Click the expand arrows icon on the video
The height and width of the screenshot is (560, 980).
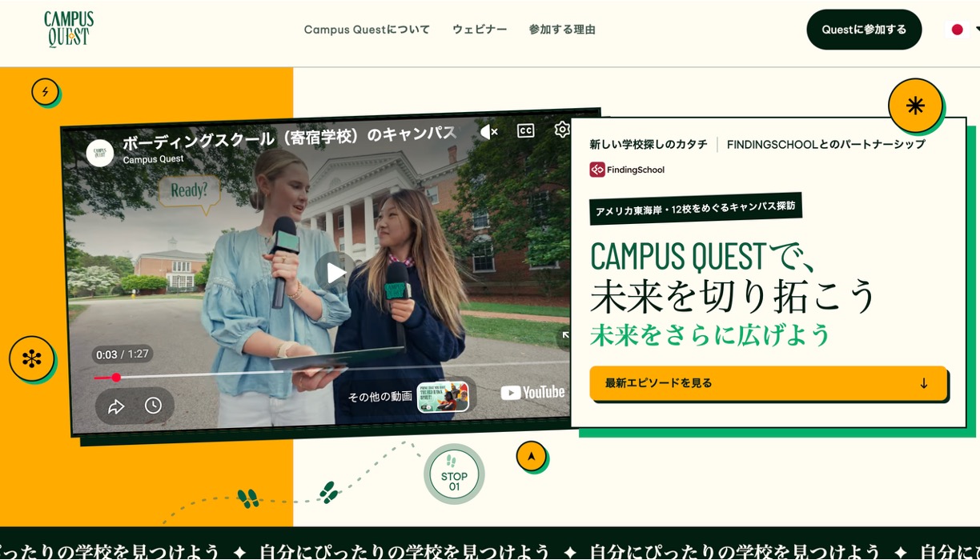pyautogui.click(x=565, y=336)
